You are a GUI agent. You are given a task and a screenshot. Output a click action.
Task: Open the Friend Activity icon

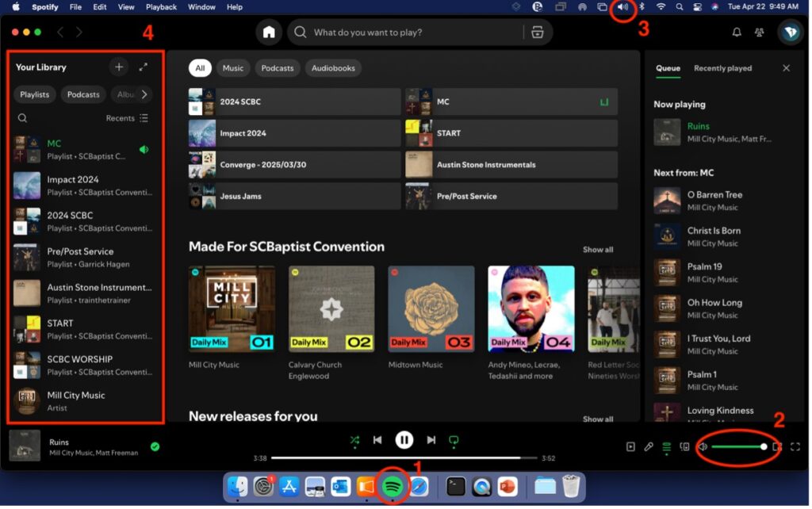(759, 32)
